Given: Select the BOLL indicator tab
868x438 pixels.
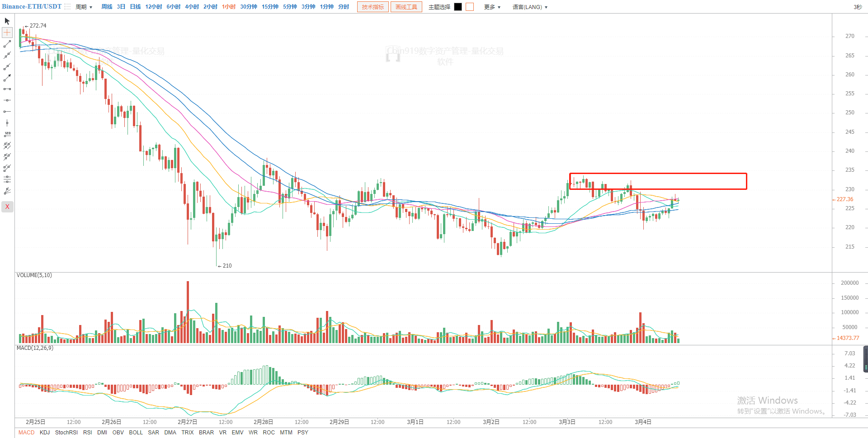Looking at the screenshot, I should [x=136, y=433].
